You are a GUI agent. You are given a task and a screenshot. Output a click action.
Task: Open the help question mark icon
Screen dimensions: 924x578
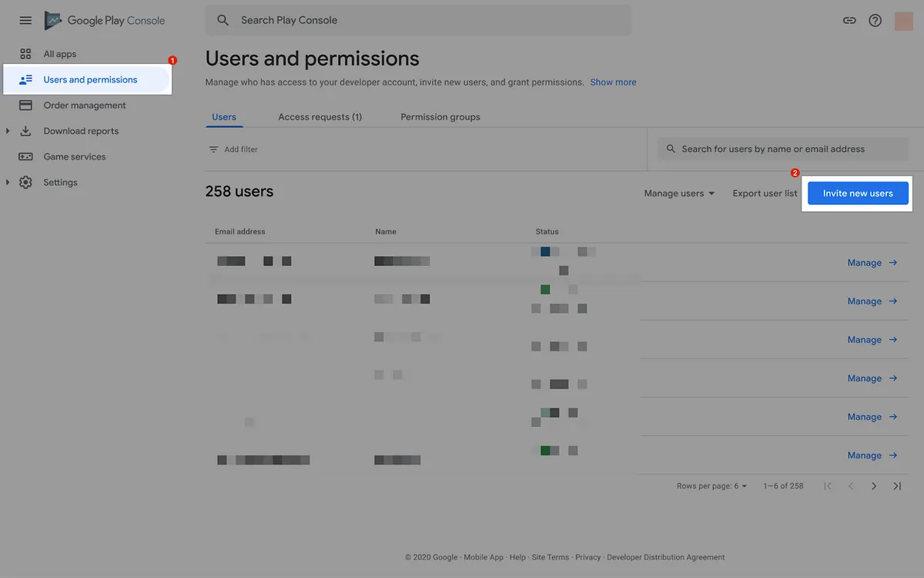(x=875, y=21)
